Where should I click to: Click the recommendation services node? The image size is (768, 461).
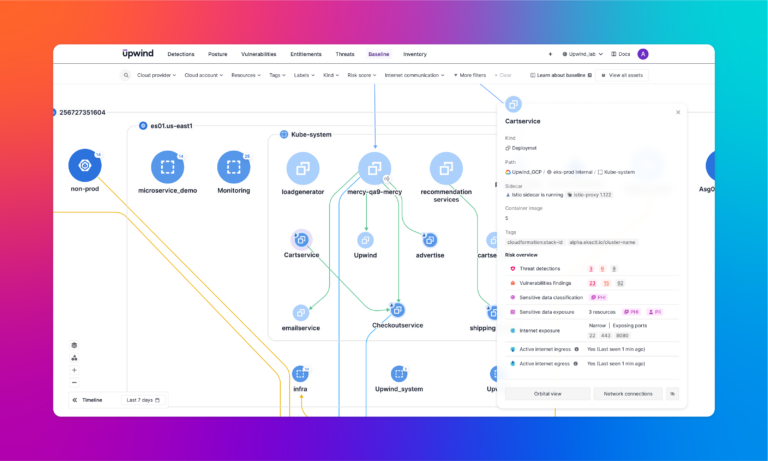[446, 169]
